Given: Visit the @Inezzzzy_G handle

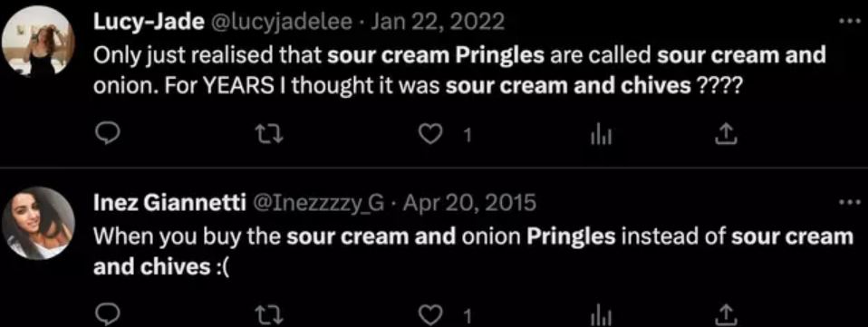Looking at the screenshot, I should pyautogui.click(x=318, y=204).
